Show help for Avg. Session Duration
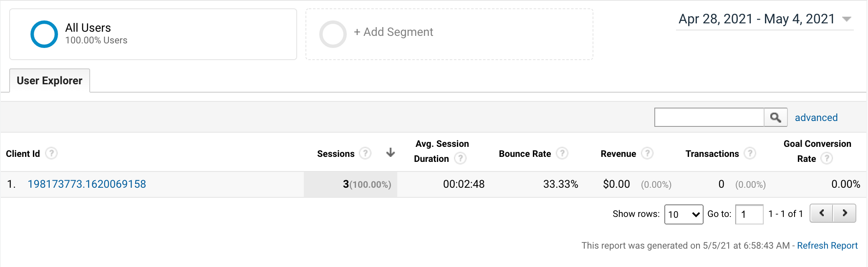 pos(460,159)
